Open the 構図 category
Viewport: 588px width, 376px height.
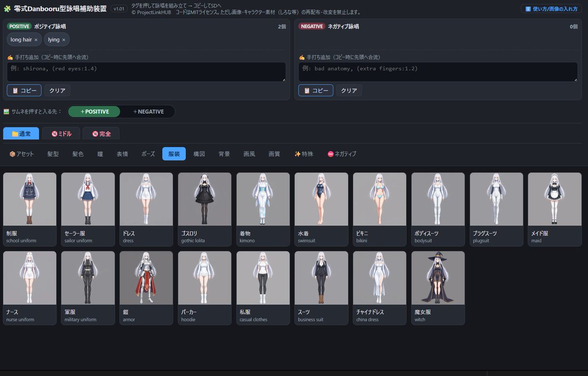pos(199,154)
